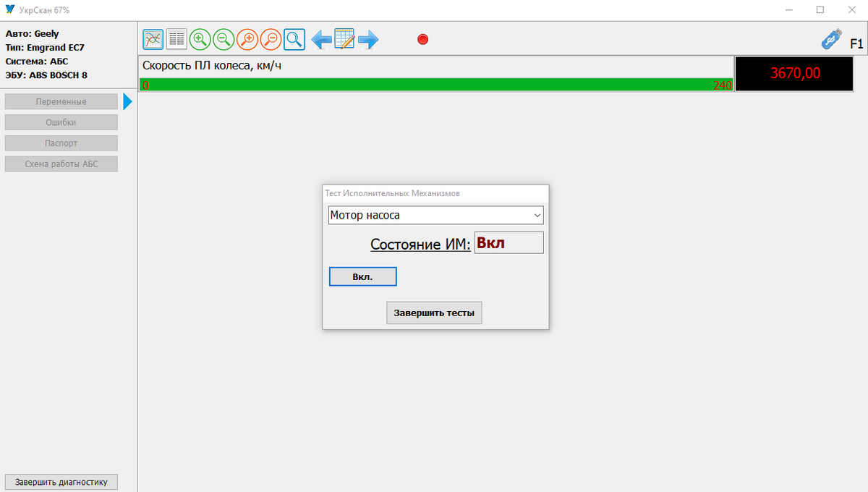This screenshot has height=492, width=868.
Task: Open the Ошибки section
Action: [61, 122]
